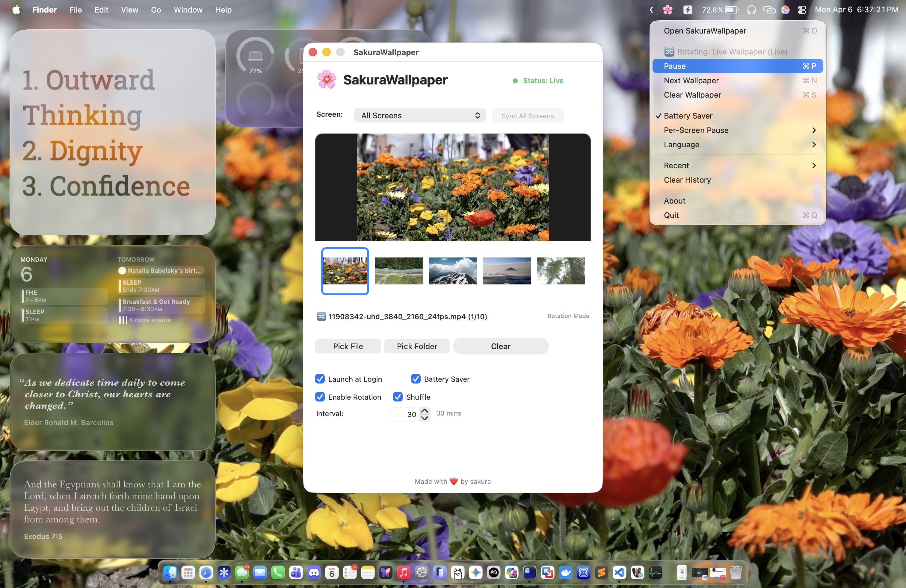The height and width of the screenshot is (588, 906).
Task: Select the tree canopy thumbnail
Action: 560,271
